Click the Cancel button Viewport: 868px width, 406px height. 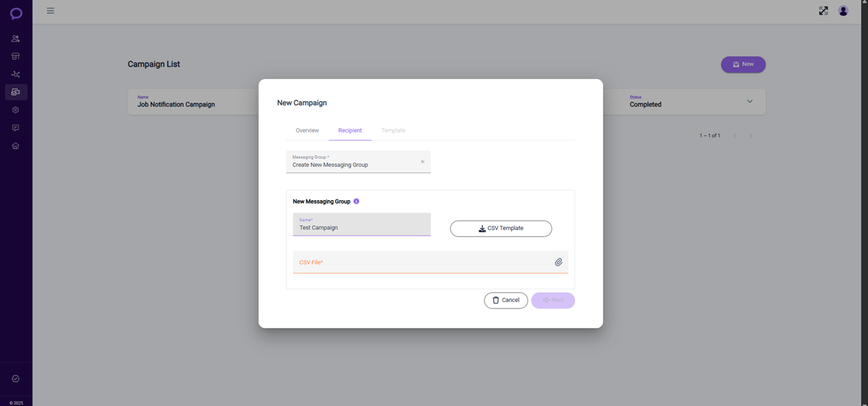[506, 300]
